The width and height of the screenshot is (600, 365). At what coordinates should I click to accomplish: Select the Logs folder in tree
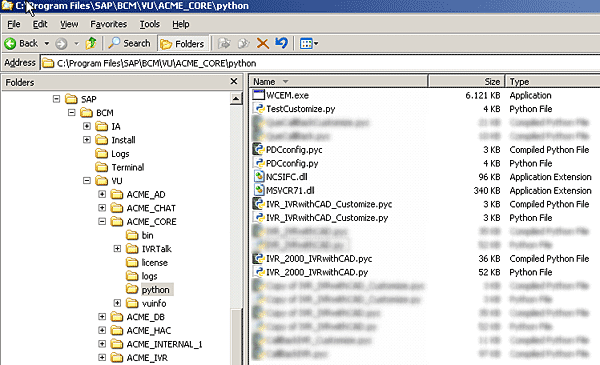(x=120, y=154)
